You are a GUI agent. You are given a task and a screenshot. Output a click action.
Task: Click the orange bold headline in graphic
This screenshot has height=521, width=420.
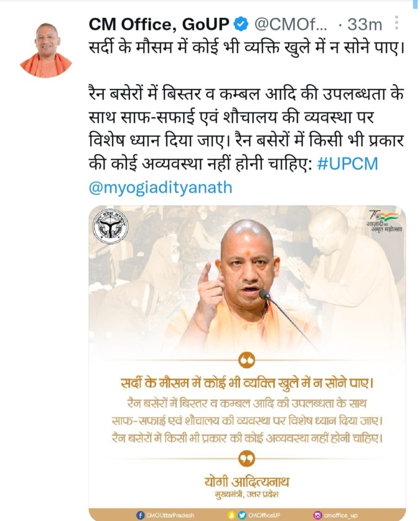[x=247, y=383]
